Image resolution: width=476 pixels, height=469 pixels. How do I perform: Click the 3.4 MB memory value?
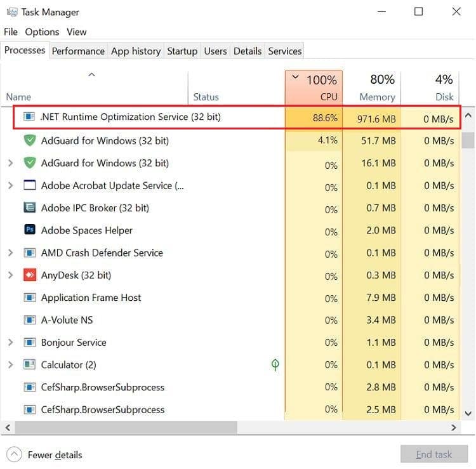(x=381, y=320)
